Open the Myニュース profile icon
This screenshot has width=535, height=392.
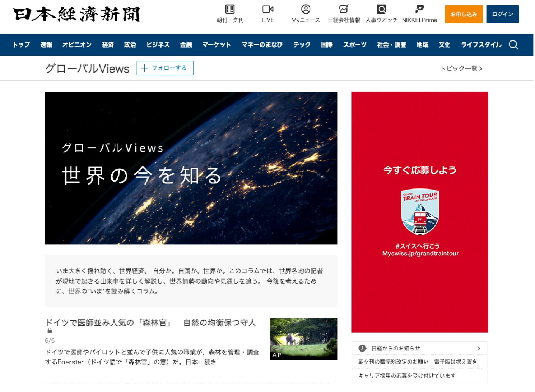(x=306, y=9)
